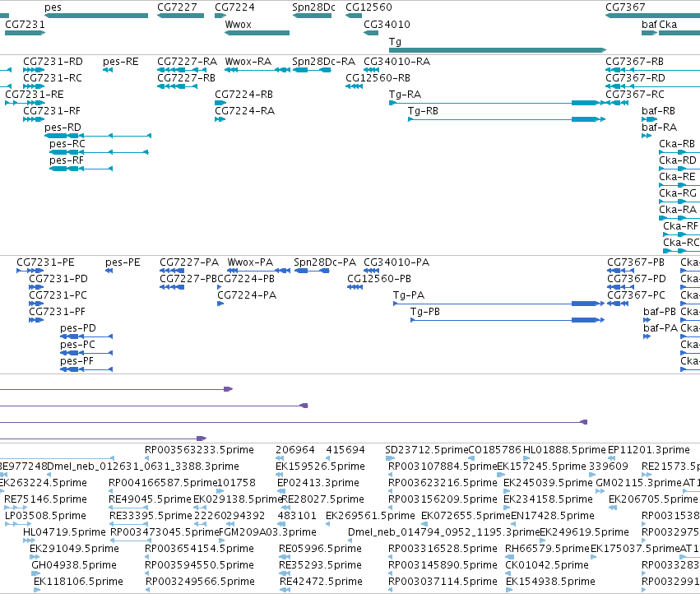Select the CG12560 gene label

coord(369,7)
